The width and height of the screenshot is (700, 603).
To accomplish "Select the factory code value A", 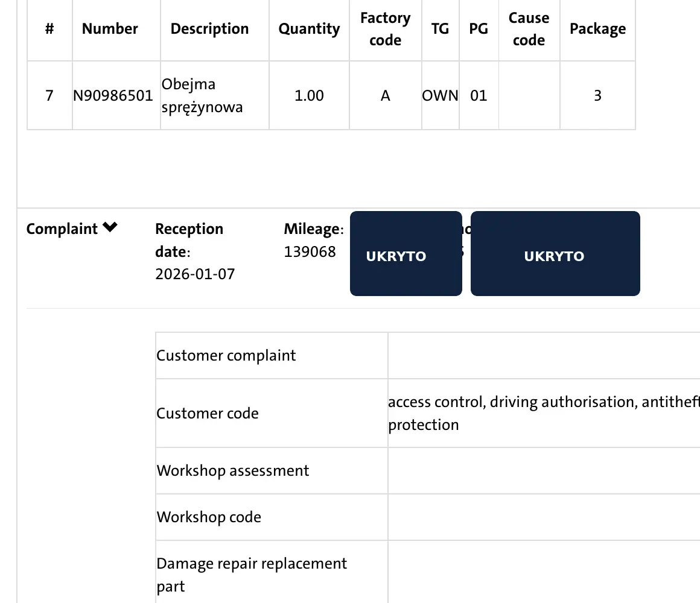I will 385,95.
